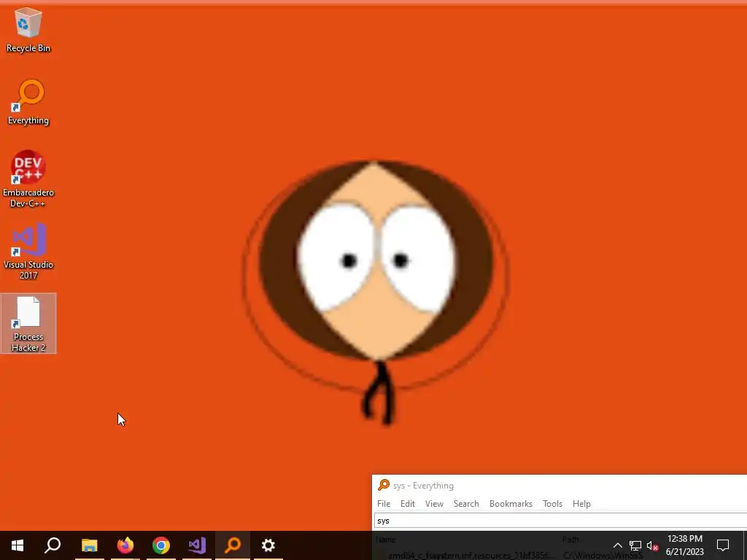Open the Search menu in Everything
The height and width of the screenshot is (560, 747).
[x=466, y=504]
